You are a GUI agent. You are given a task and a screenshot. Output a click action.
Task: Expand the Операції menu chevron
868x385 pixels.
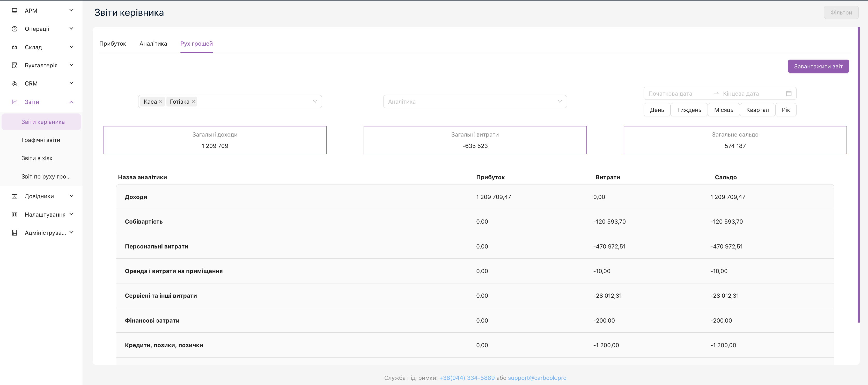tap(71, 29)
